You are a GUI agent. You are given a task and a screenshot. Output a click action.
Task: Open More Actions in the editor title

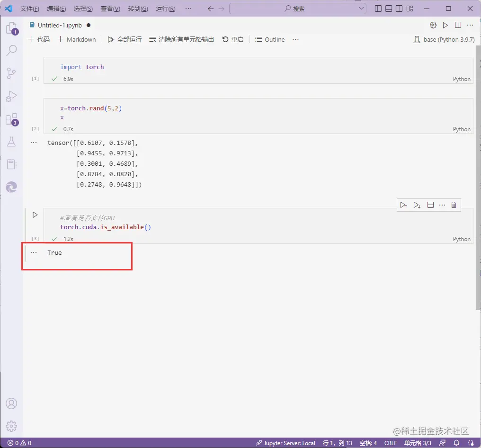coord(470,25)
